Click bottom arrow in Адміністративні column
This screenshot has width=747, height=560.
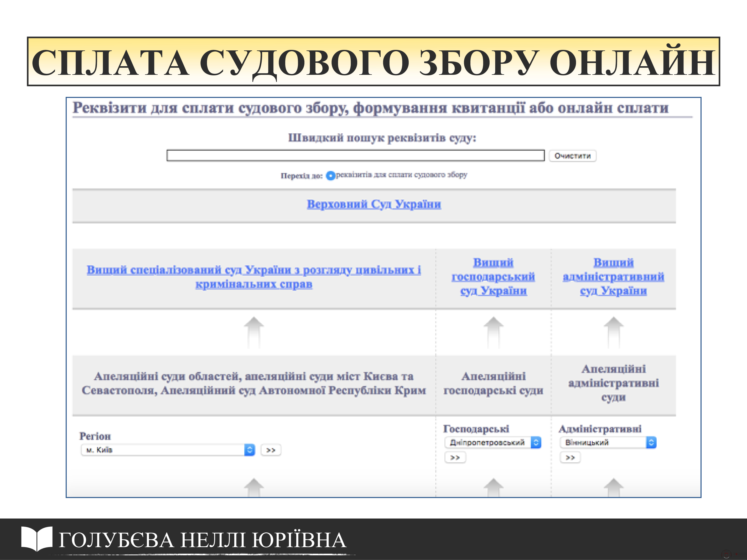point(613,488)
